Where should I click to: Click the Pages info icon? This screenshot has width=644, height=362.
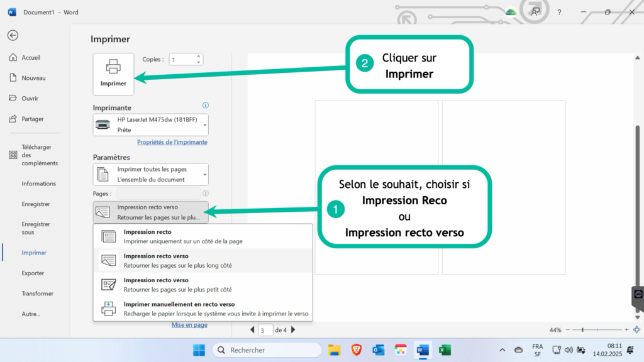206,194
